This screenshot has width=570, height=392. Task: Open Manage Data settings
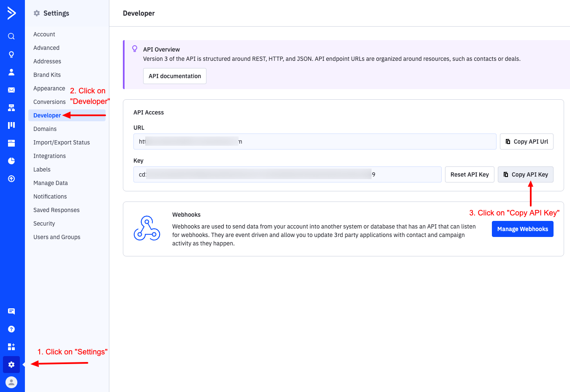click(51, 183)
